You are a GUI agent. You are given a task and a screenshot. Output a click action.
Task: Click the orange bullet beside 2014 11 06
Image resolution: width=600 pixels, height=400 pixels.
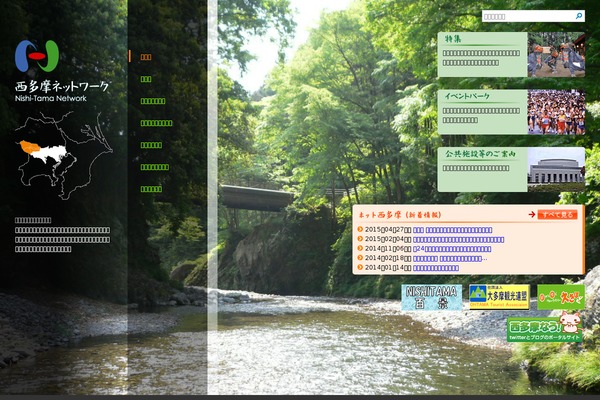[360, 248]
